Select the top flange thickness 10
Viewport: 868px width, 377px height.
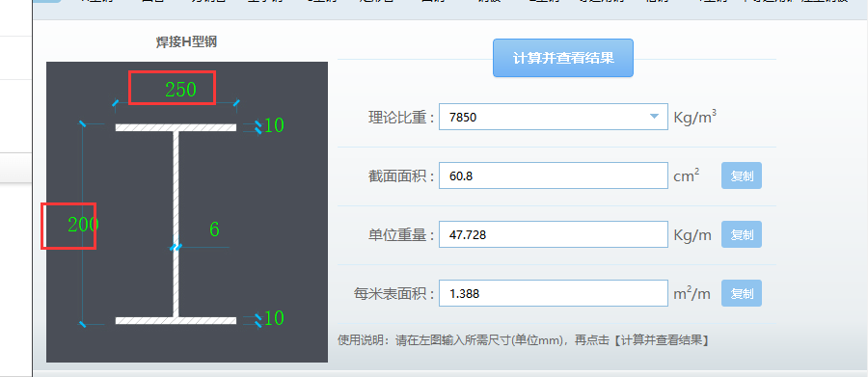tap(274, 125)
